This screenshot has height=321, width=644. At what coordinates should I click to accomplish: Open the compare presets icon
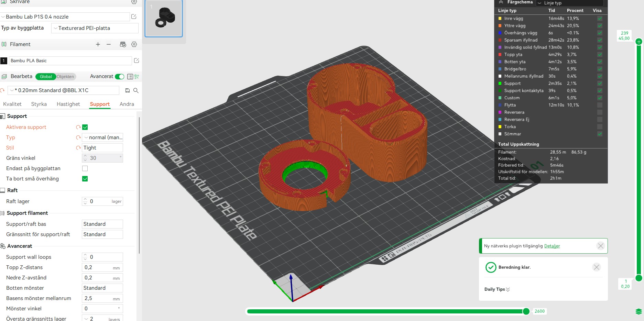[x=137, y=77]
